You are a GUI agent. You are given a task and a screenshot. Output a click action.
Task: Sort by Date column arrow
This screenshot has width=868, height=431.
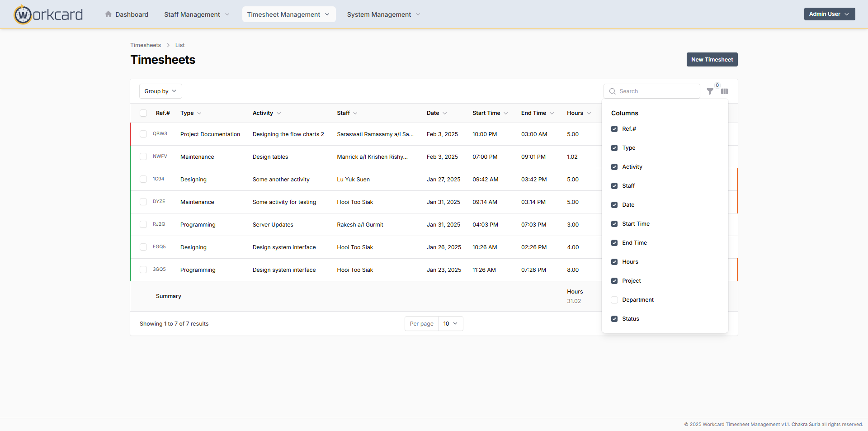[445, 114]
